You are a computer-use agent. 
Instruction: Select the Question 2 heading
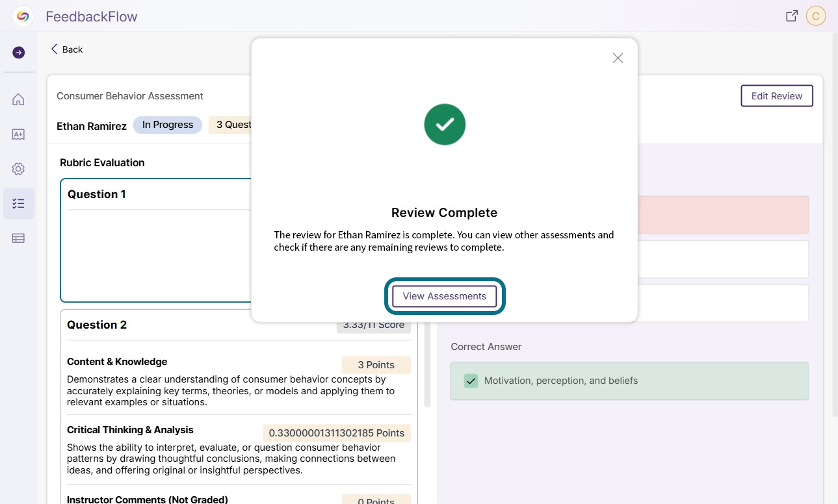click(97, 325)
